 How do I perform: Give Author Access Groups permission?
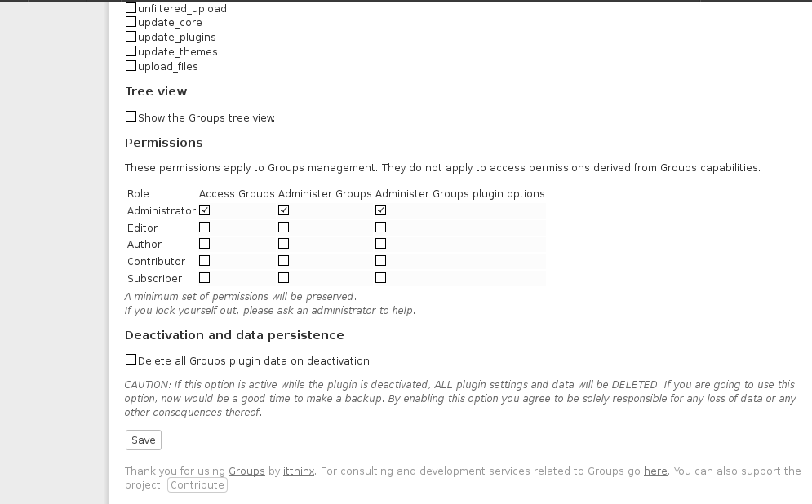pyautogui.click(x=205, y=244)
